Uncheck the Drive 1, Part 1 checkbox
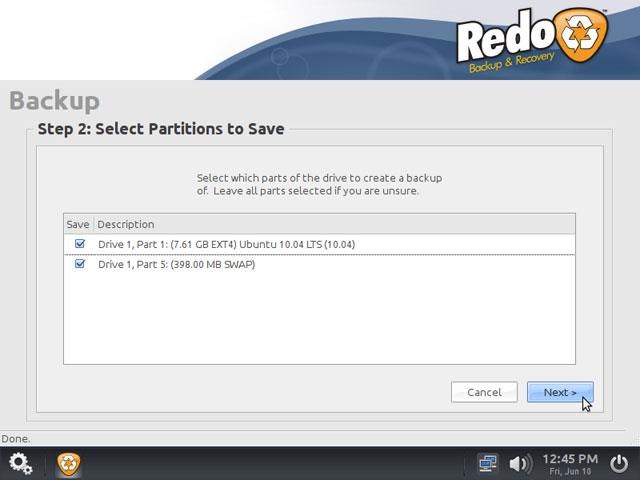Viewport: 640px width, 480px height. 80,244
